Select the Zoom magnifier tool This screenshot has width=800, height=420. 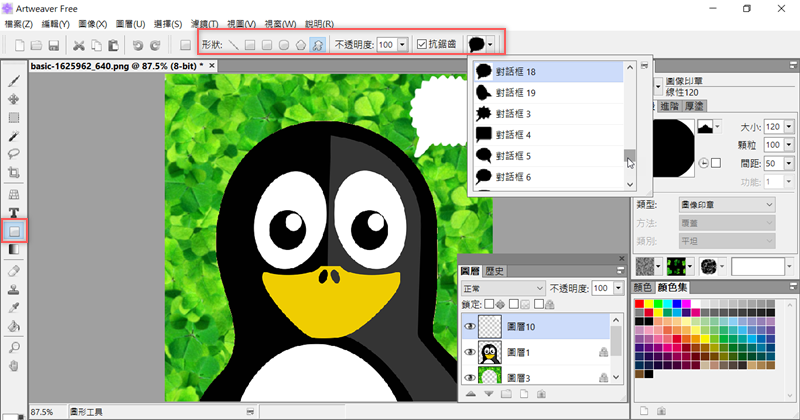coord(14,346)
